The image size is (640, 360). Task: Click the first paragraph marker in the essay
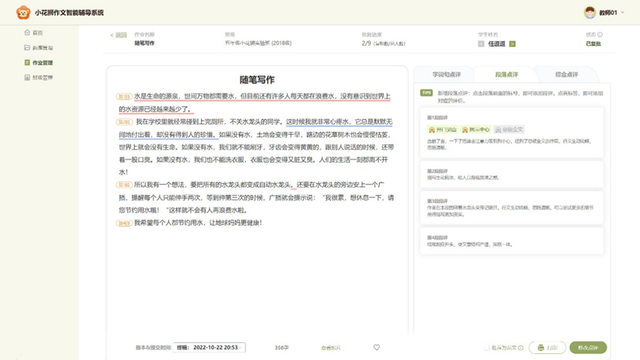point(124,97)
